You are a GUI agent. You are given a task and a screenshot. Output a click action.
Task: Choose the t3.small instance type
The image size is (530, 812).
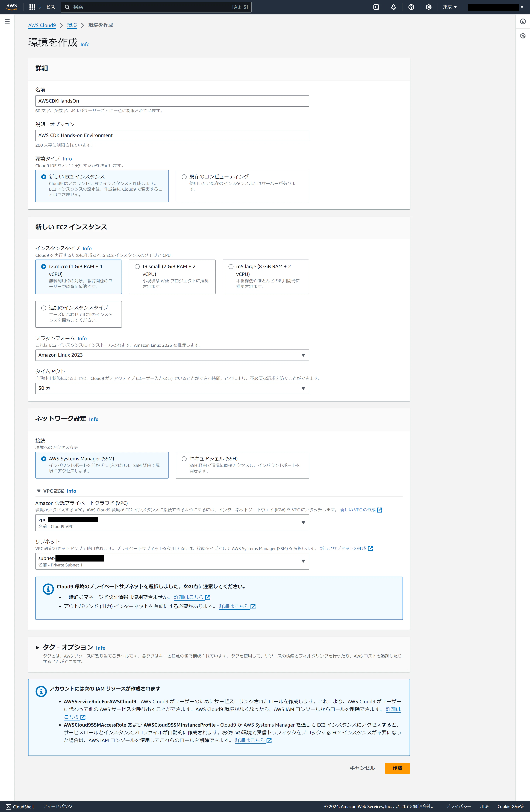(172, 277)
